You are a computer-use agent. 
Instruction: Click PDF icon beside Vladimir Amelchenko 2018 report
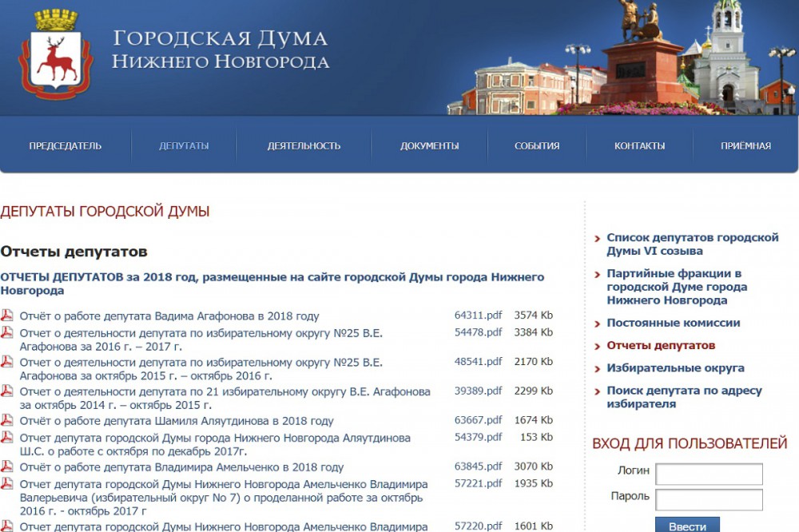pyautogui.click(x=7, y=466)
